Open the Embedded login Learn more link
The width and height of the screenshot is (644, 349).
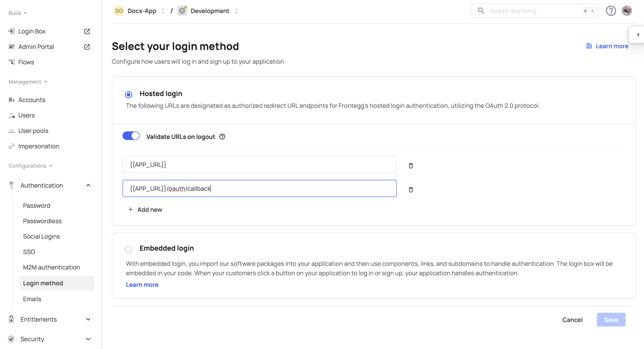point(142,285)
